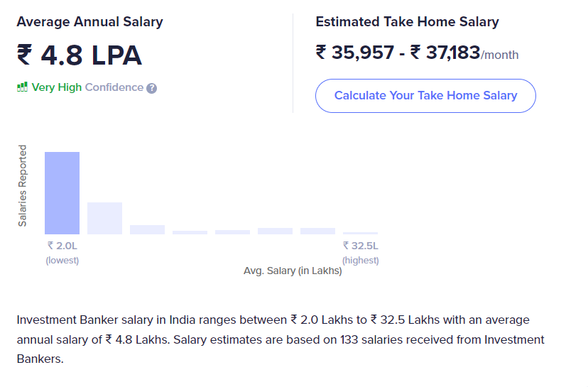Click Calculate Your Take Home Salary button
The image size is (588, 387).
425,96
